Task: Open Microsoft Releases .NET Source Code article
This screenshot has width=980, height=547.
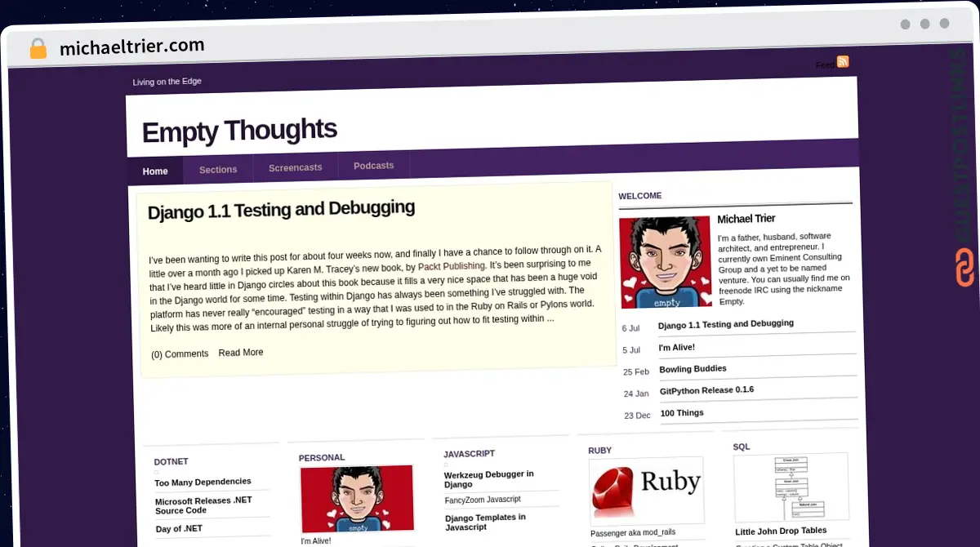Action: (x=203, y=505)
